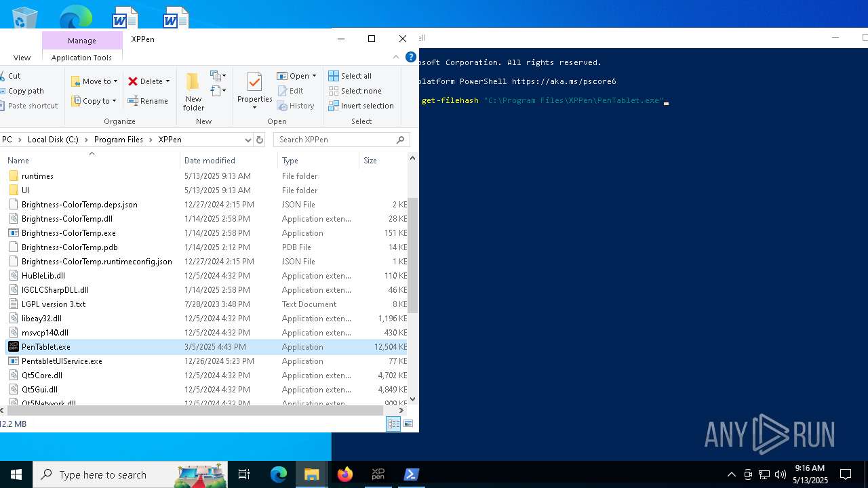The width and height of the screenshot is (868, 488).
Task: Select Brightness-ColorTemp.exe file
Action: [68, 233]
